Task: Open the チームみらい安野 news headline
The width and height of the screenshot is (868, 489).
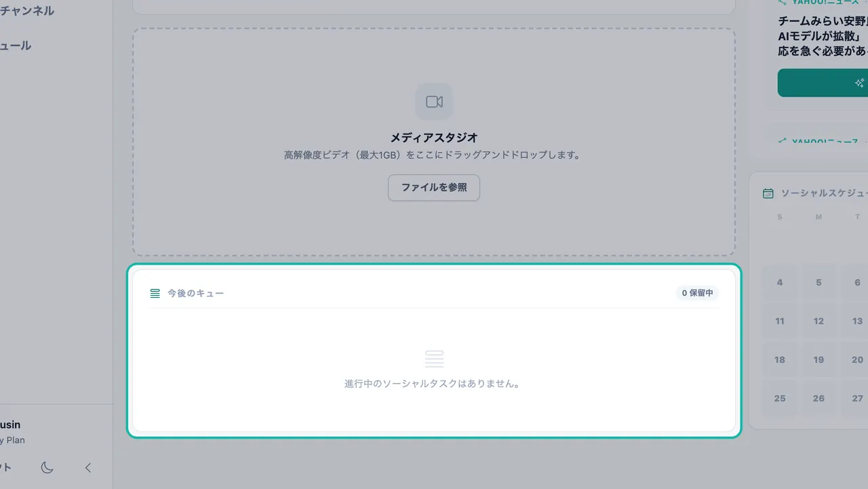Action: click(823, 35)
